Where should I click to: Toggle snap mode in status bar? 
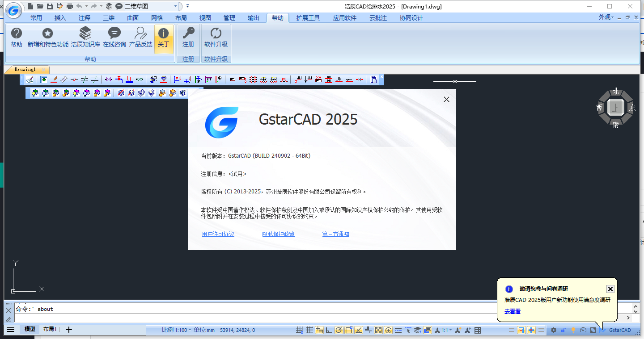coord(299,331)
